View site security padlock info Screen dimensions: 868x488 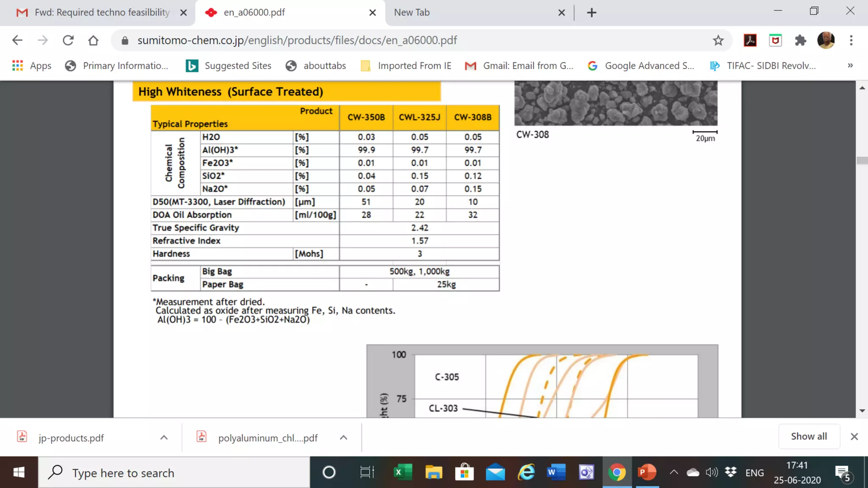125,40
